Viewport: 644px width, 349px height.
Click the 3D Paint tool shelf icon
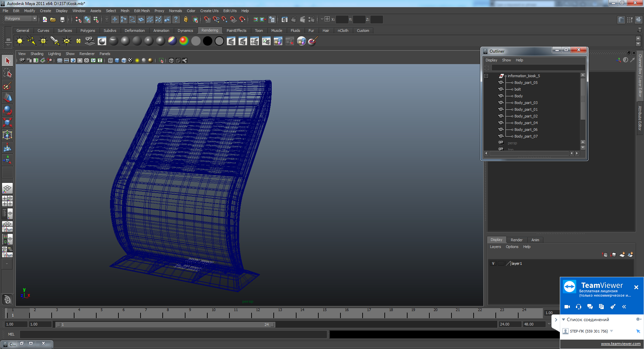313,41
